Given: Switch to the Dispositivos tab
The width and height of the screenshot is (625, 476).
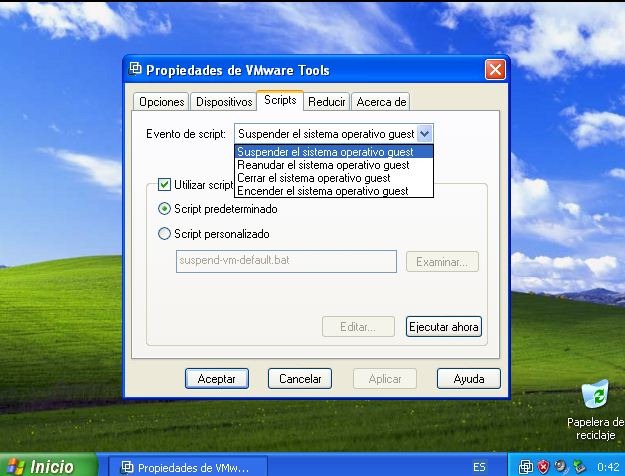Looking at the screenshot, I should point(224,102).
